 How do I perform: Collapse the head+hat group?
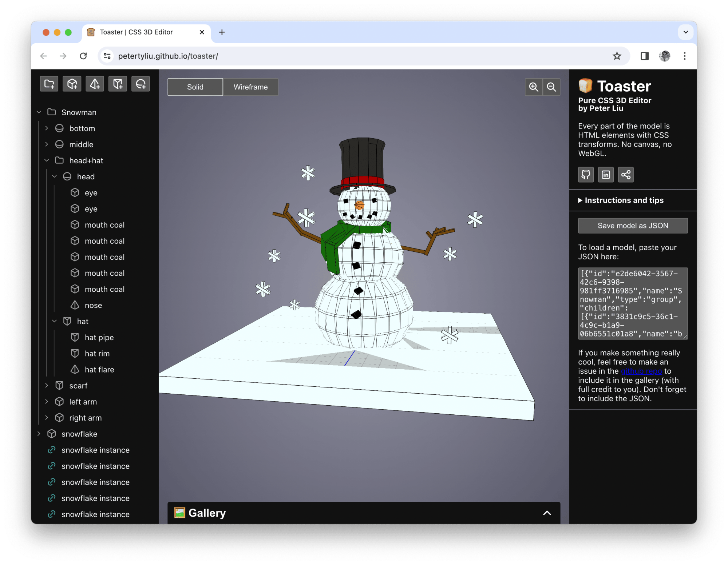point(47,160)
